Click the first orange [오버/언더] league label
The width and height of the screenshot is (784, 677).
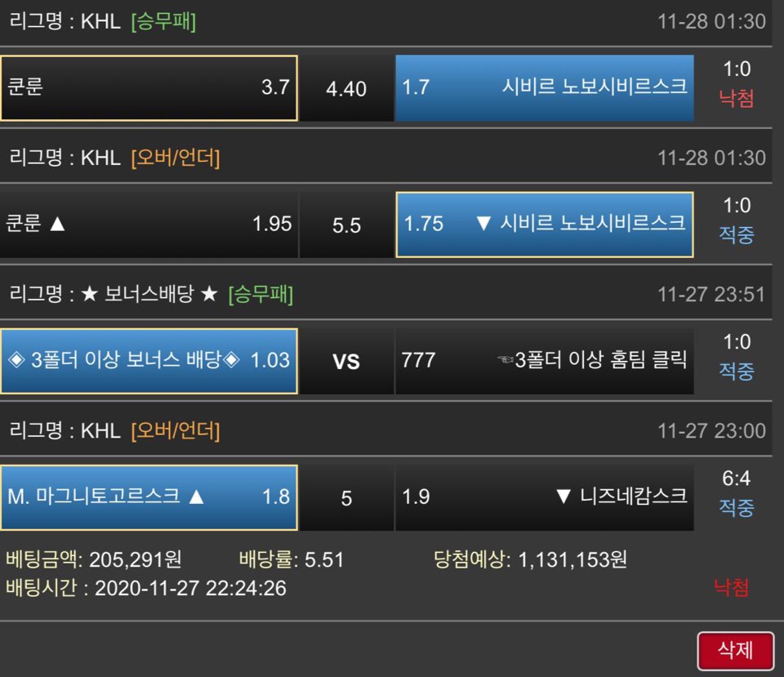[176, 158]
